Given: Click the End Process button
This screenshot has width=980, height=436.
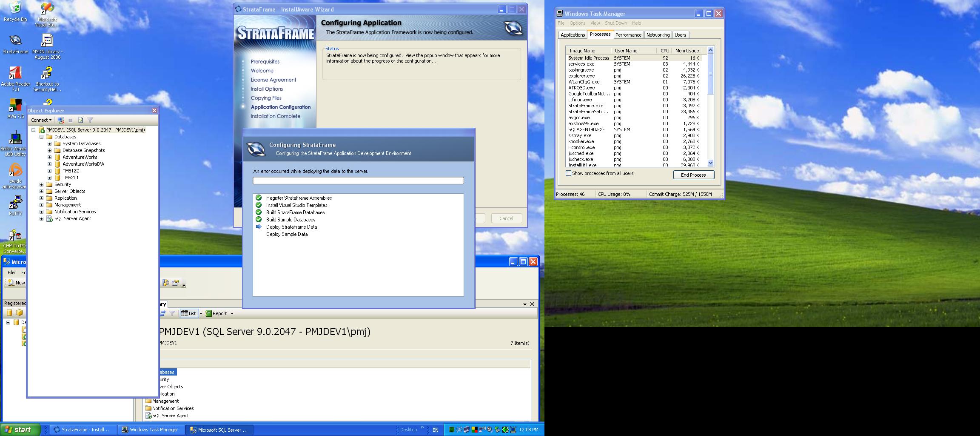Looking at the screenshot, I should (x=693, y=175).
